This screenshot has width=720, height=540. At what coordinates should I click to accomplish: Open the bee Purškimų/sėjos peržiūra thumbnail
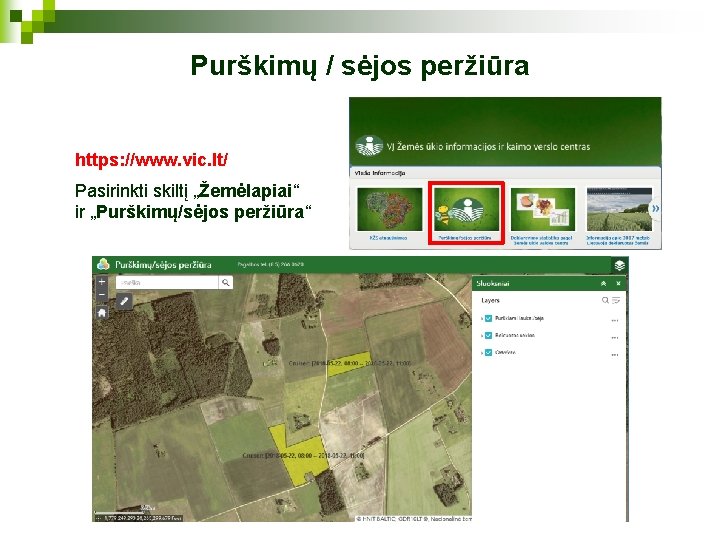466,209
